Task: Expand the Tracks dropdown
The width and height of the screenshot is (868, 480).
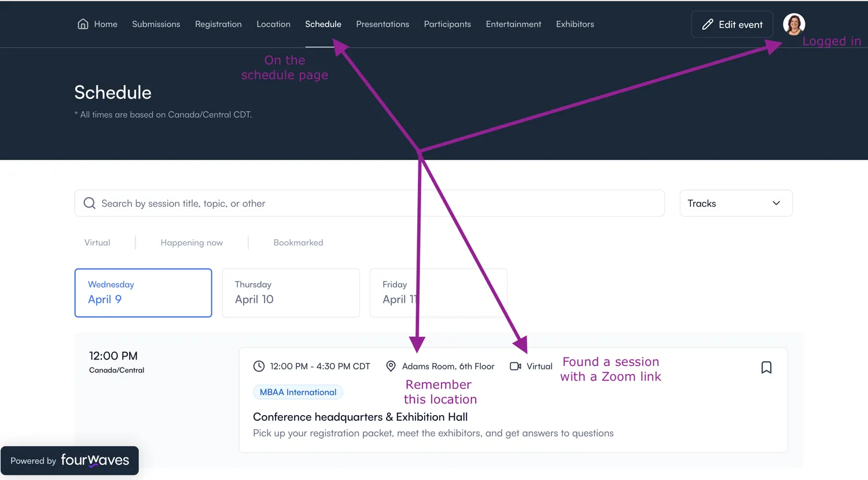Action: [x=735, y=203]
